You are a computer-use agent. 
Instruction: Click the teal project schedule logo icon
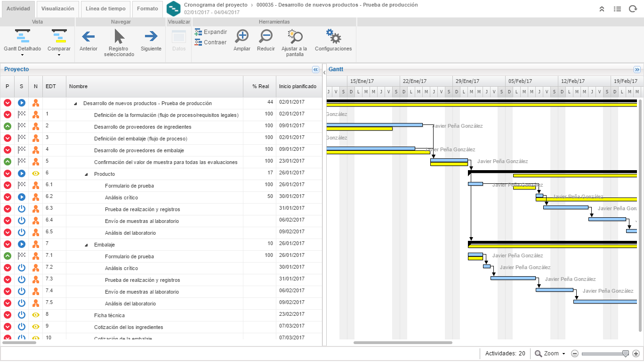click(x=174, y=8)
